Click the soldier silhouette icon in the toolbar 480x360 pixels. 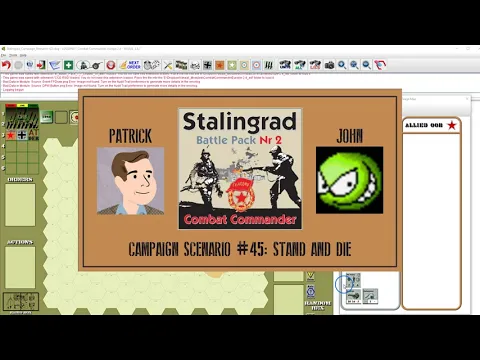tap(83, 65)
